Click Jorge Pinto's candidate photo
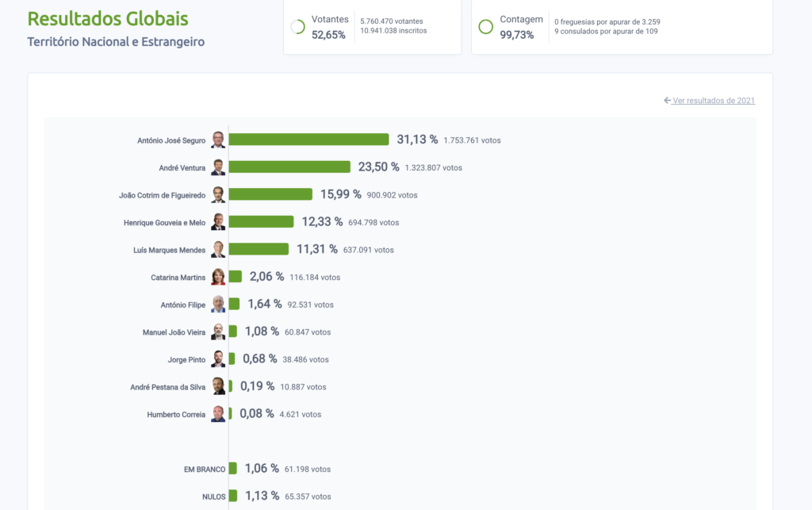812x510 pixels. pyautogui.click(x=218, y=359)
